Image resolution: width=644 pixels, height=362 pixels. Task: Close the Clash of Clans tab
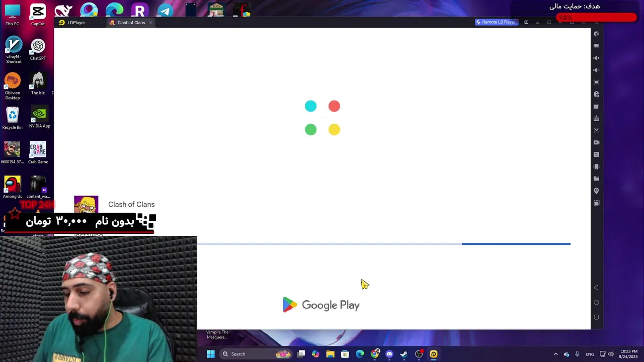(x=150, y=23)
